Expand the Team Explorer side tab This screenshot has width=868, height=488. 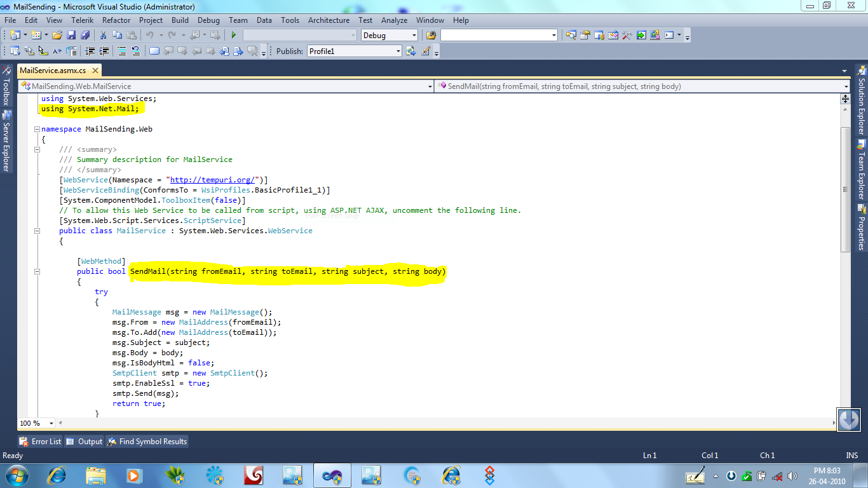coord(862,170)
